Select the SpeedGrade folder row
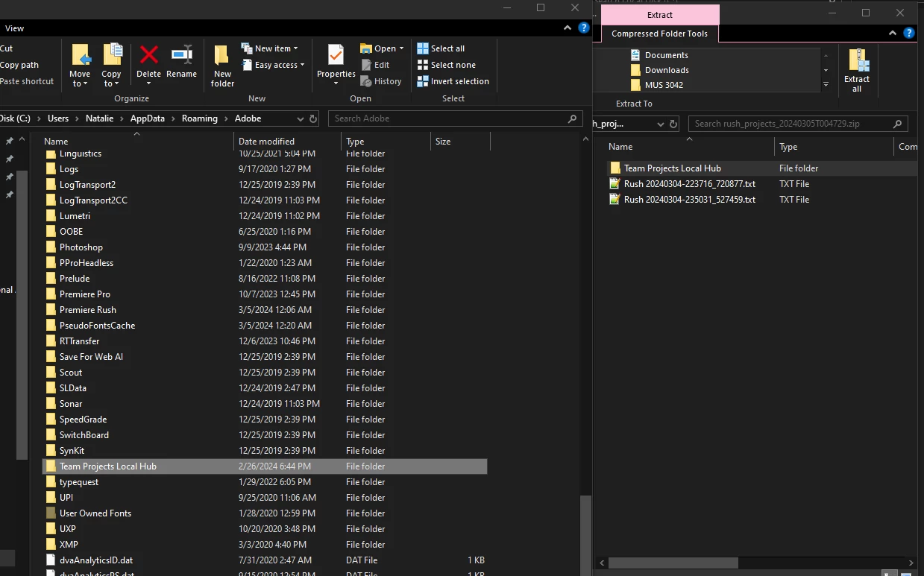The image size is (924, 576). click(265, 420)
